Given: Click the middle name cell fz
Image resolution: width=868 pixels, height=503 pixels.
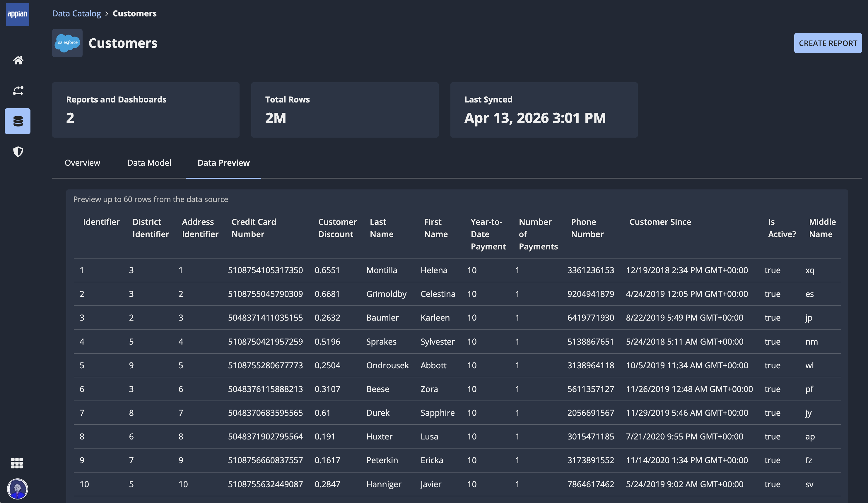Looking at the screenshot, I should [809, 460].
